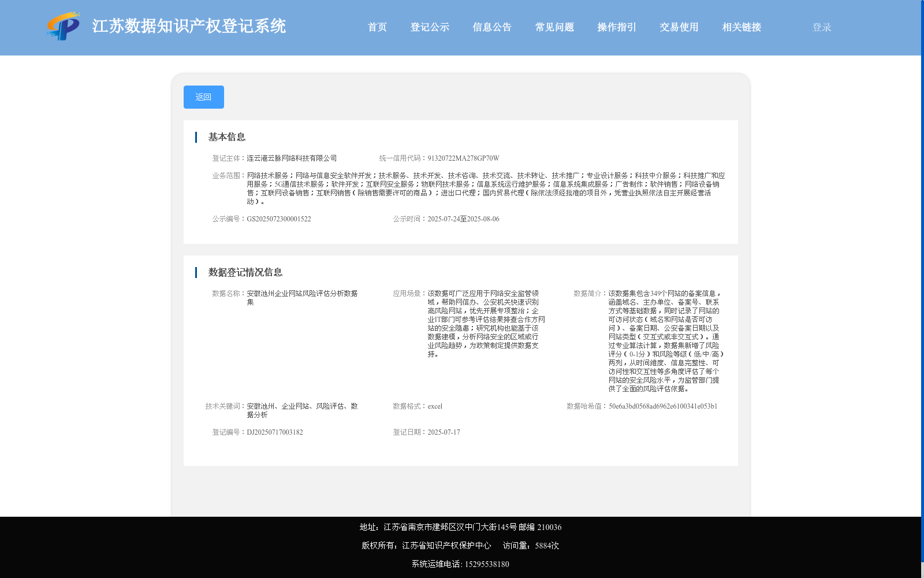Image resolution: width=924 pixels, height=578 pixels.
Task: Select 常见问题 in the top navigation
Action: coord(554,27)
